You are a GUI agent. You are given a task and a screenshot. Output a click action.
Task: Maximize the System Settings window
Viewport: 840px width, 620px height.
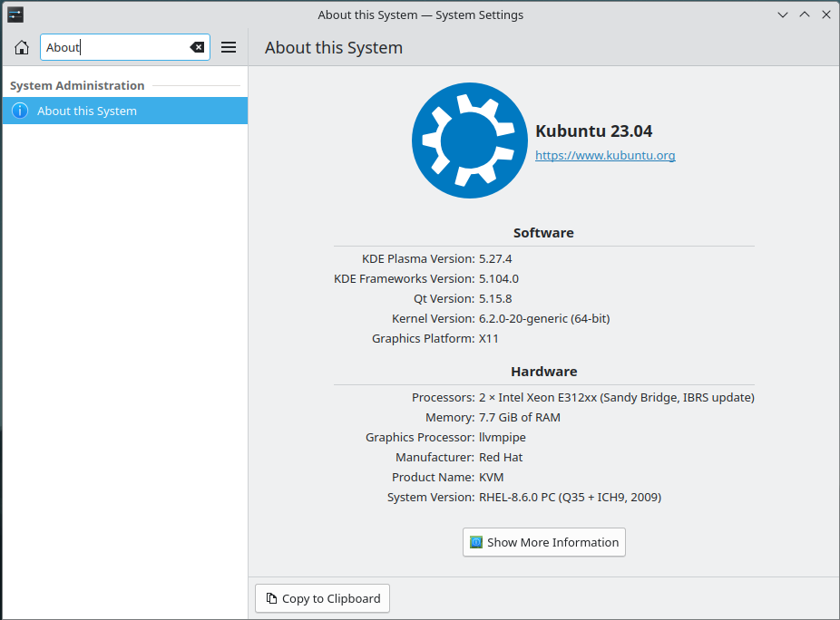coord(805,15)
